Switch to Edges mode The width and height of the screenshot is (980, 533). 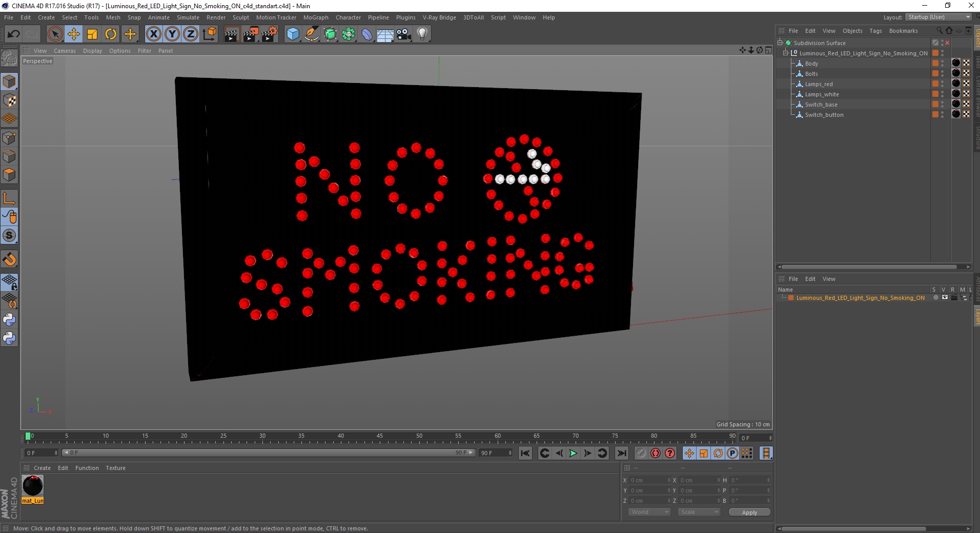click(9, 156)
